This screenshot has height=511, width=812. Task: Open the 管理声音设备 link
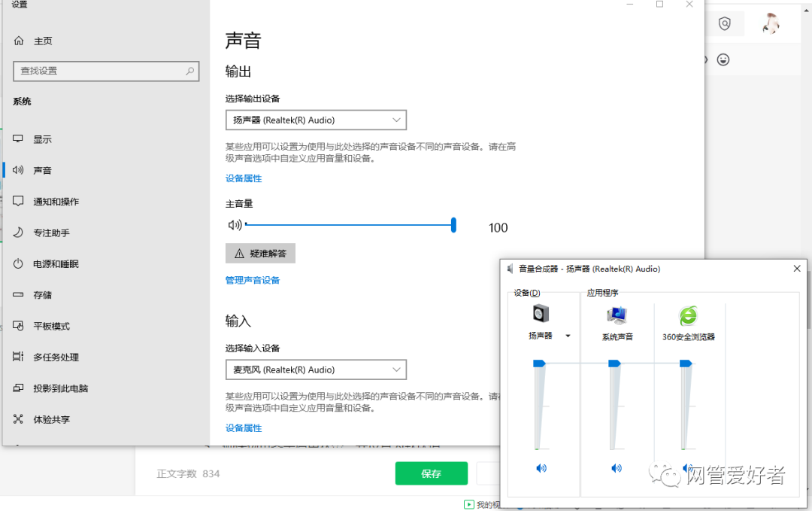tap(252, 281)
